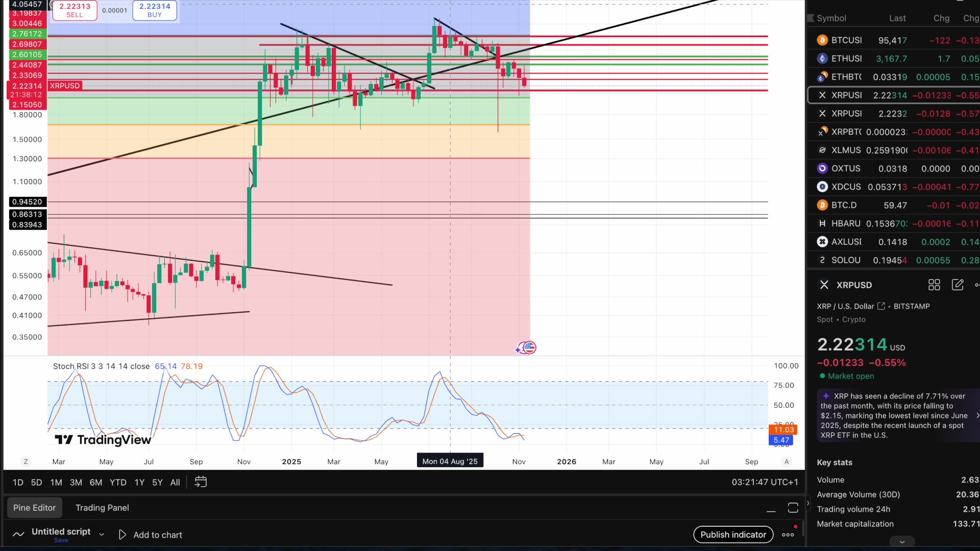Select XRPBTC in the watchlist
Viewport: 980px width, 551px height.
pos(893,132)
